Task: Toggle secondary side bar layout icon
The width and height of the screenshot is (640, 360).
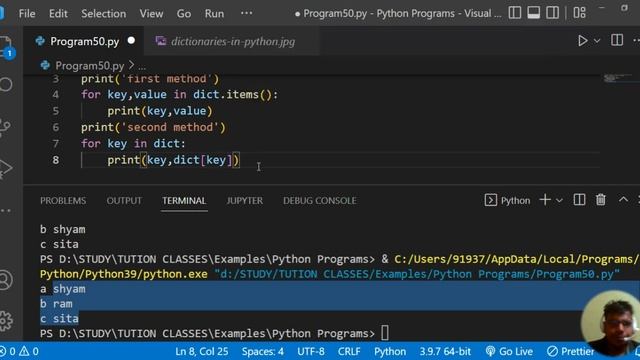Action: (x=553, y=13)
